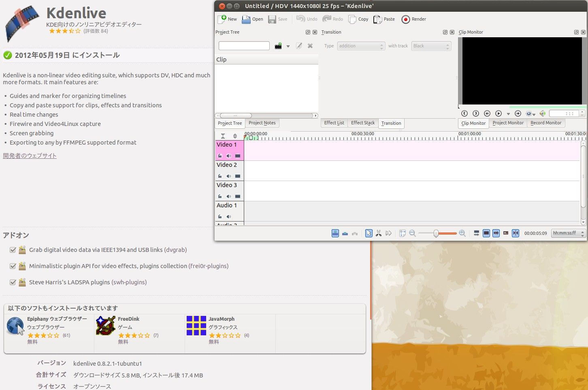Mute audio on Video 1 track
588x390 pixels.
point(229,156)
